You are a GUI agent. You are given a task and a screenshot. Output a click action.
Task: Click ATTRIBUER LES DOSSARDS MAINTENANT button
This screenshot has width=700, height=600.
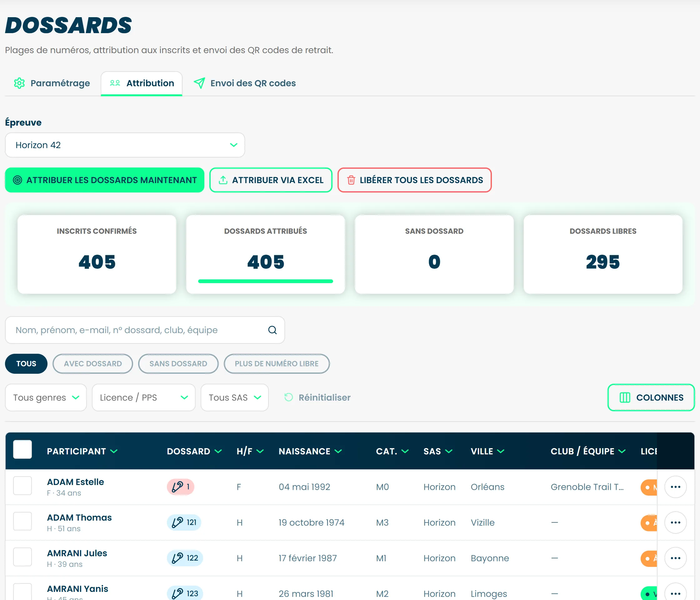(x=105, y=180)
